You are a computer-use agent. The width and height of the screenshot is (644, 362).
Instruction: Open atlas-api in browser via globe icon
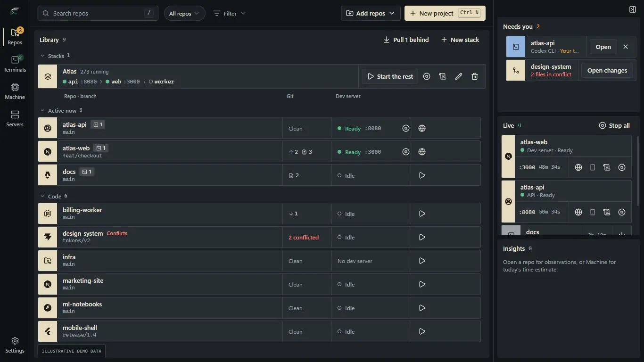click(422, 128)
